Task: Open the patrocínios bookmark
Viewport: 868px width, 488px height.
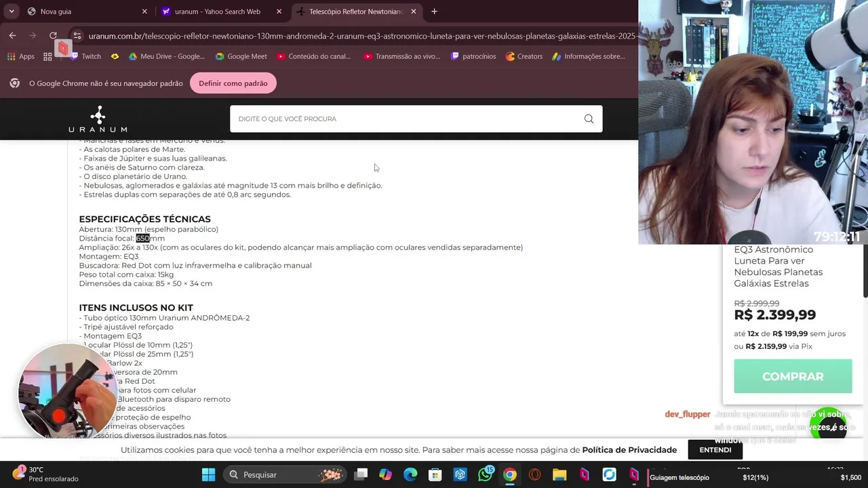Action: click(x=473, y=56)
